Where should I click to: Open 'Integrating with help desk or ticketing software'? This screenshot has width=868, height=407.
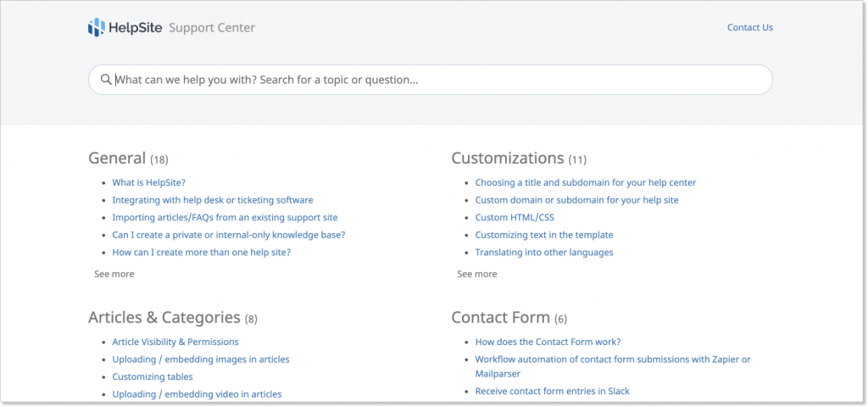tap(213, 200)
